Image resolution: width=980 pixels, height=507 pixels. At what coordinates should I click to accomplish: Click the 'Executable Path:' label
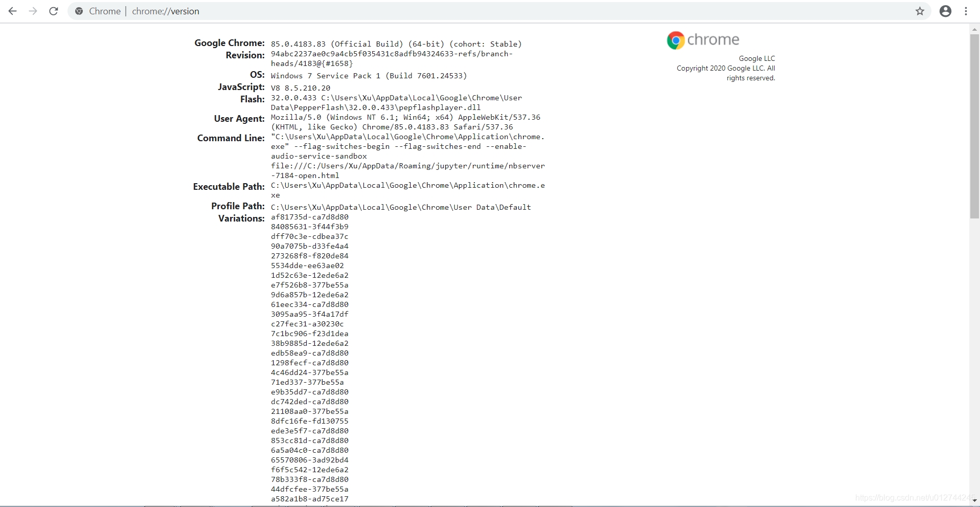[229, 187]
